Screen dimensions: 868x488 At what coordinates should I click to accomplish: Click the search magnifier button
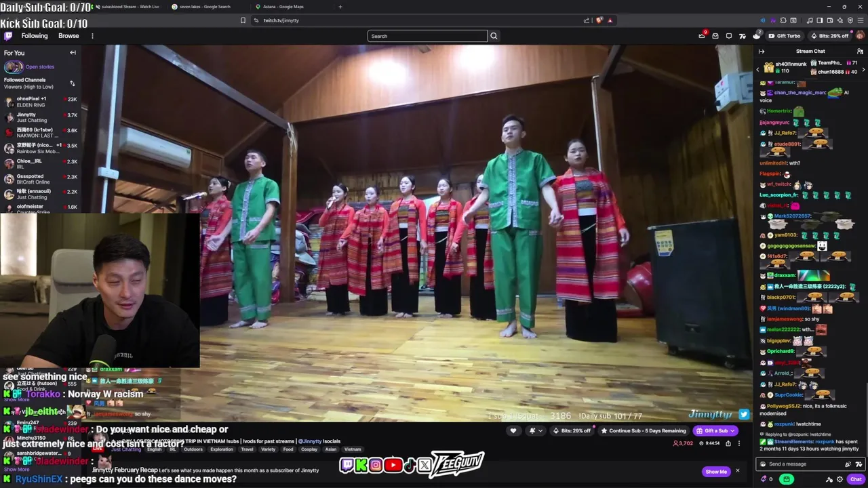pyautogui.click(x=494, y=36)
